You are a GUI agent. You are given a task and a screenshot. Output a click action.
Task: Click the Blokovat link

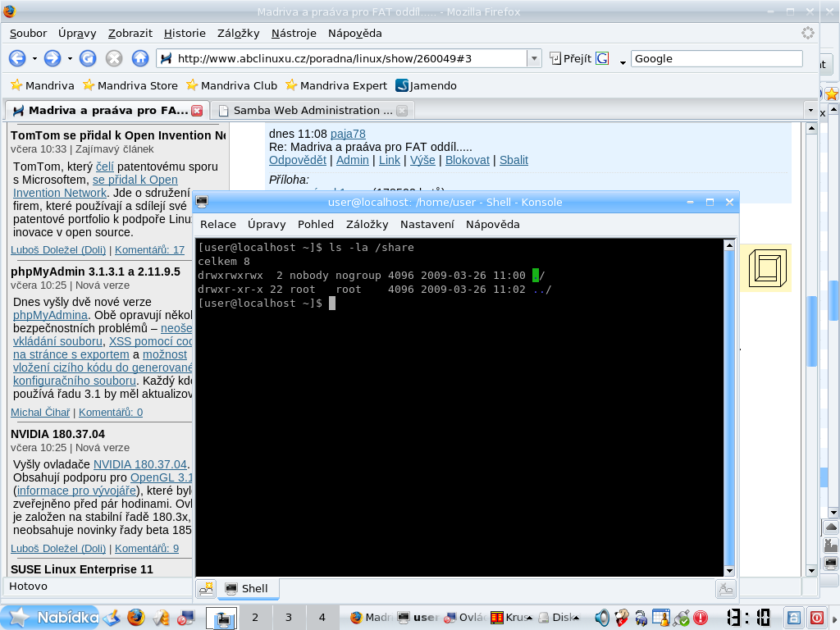(467, 160)
